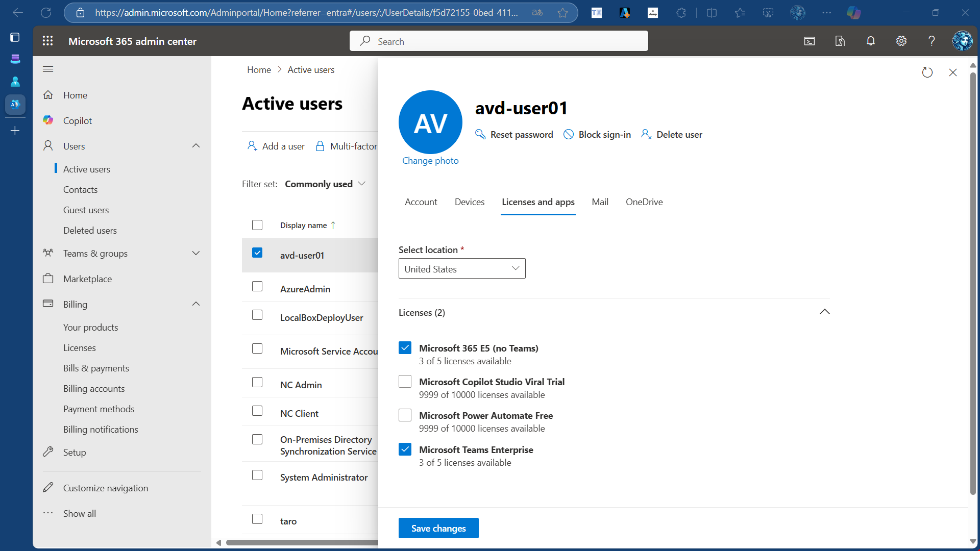Switch to the OneDrive tab
980x551 pixels.
click(x=644, y=202)
